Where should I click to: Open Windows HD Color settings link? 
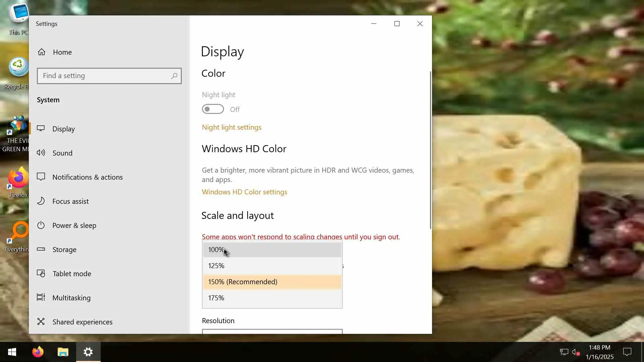(244, 192)
